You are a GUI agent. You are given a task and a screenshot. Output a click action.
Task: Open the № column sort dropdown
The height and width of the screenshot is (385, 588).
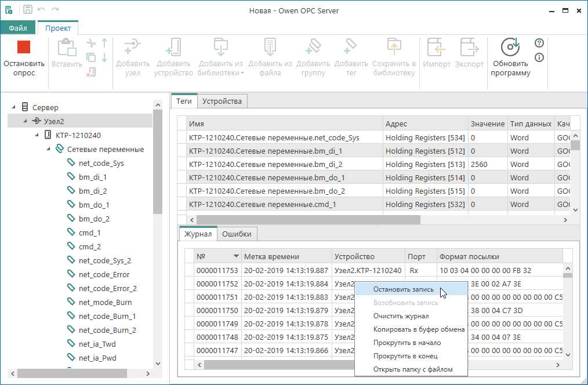pos(235,256)
